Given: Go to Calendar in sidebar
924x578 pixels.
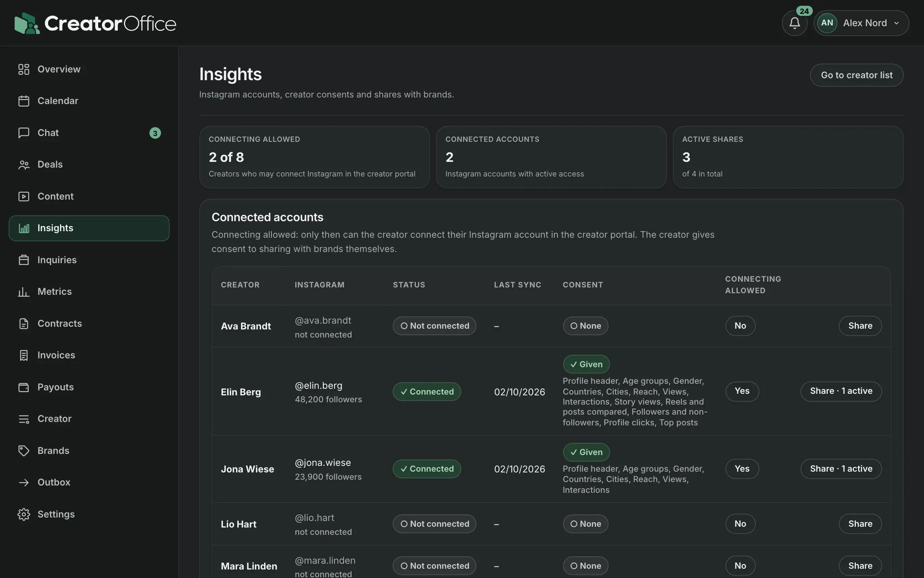Looking at the screenshot, I should (89, 101).
